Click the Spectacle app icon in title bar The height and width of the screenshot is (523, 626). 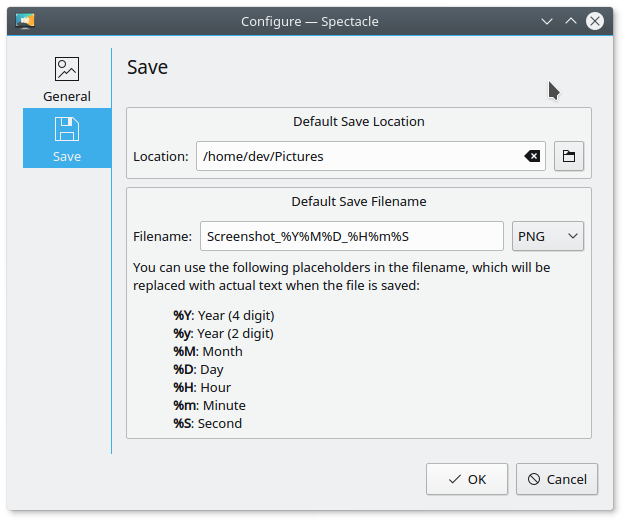point(26,20)
